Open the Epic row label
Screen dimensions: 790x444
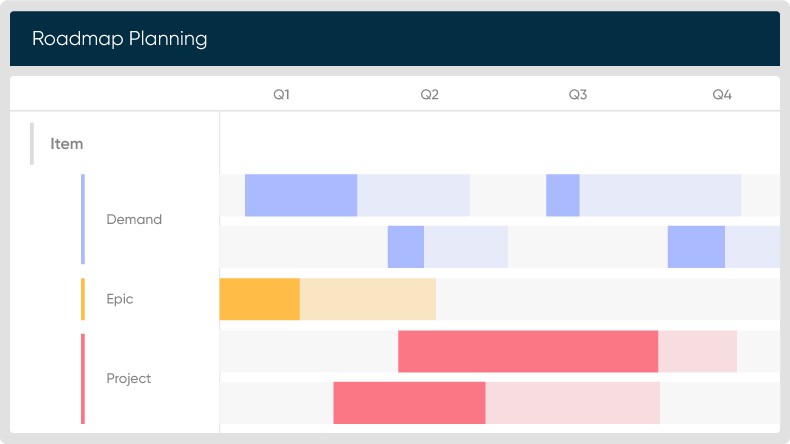click(x=120, y=299)
